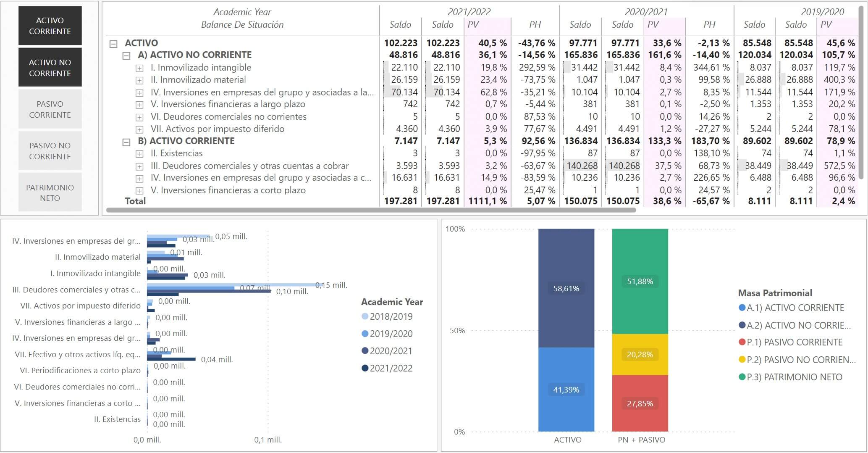Viewport: 868px width, 453px height.
Task: Click the horizontal scrollbar below the table
Action: [x=371, y=210]
